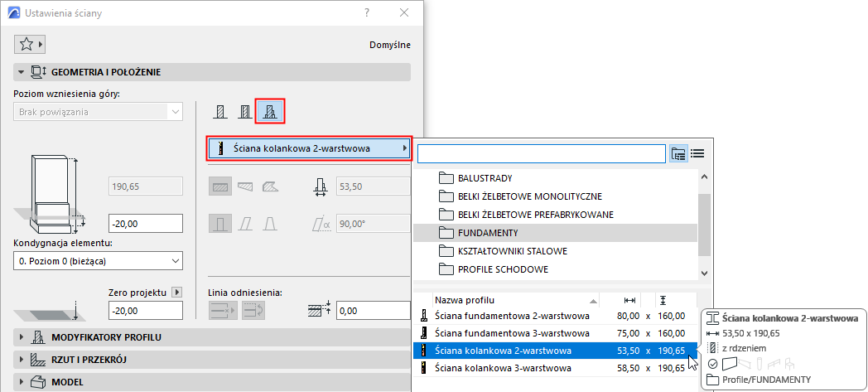Switch to folder view icon
868x392 pixels.
[x=678, y=153]
